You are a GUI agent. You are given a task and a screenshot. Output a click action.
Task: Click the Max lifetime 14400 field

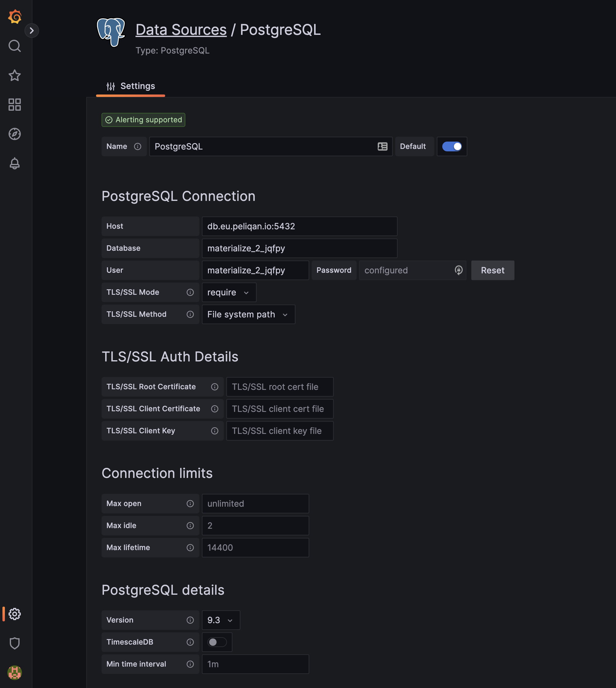(255, 548)
